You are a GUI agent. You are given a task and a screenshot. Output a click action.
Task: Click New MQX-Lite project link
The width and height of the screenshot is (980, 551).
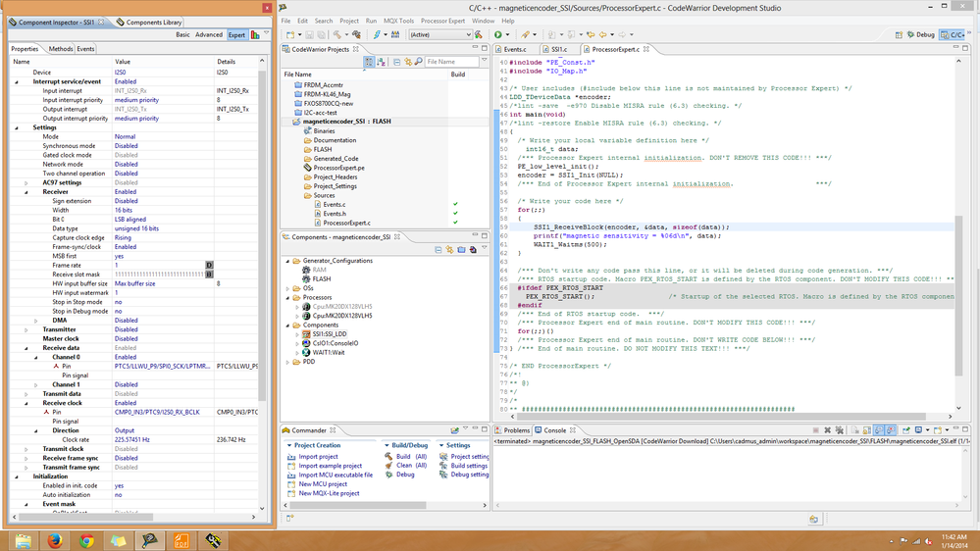(327, 492)
